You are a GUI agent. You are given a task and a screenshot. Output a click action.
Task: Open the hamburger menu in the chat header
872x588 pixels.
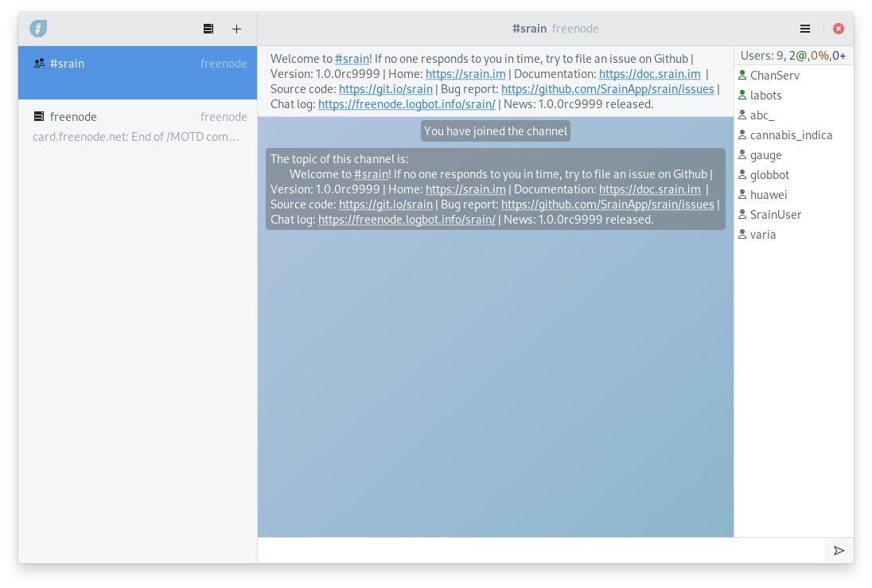click(x=804, y=29)
